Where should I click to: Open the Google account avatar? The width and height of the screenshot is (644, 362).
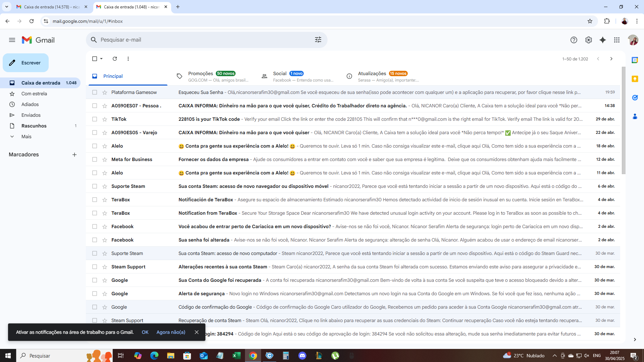633,40
